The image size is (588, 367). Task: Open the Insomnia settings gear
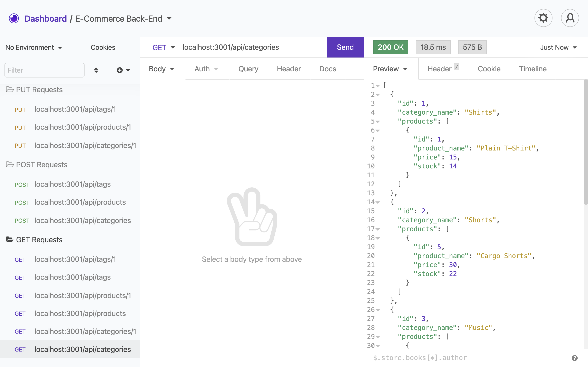click(x=543, y=18)
